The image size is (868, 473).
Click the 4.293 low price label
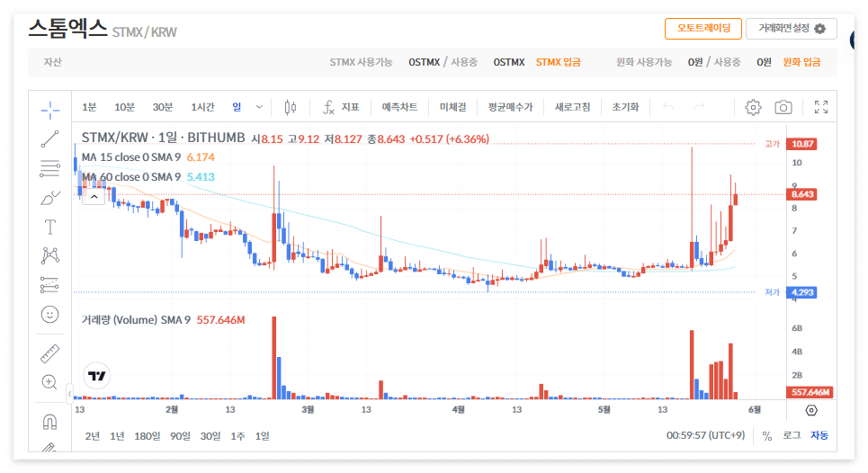pyautogui.click(x=801, y=292)
